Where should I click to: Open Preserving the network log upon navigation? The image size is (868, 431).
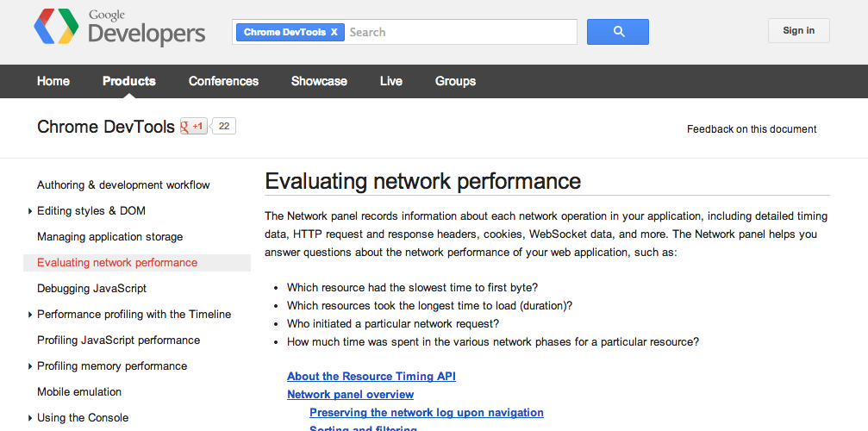point(427,413)
